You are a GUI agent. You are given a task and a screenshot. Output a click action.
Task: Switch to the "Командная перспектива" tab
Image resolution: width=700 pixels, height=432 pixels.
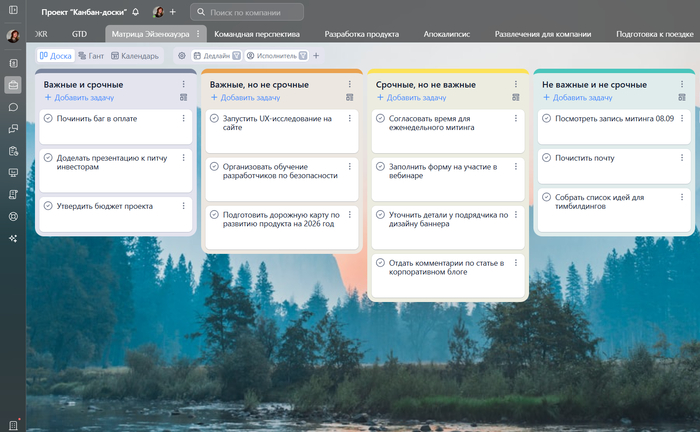pyautogui.click(x=256, y=33)
